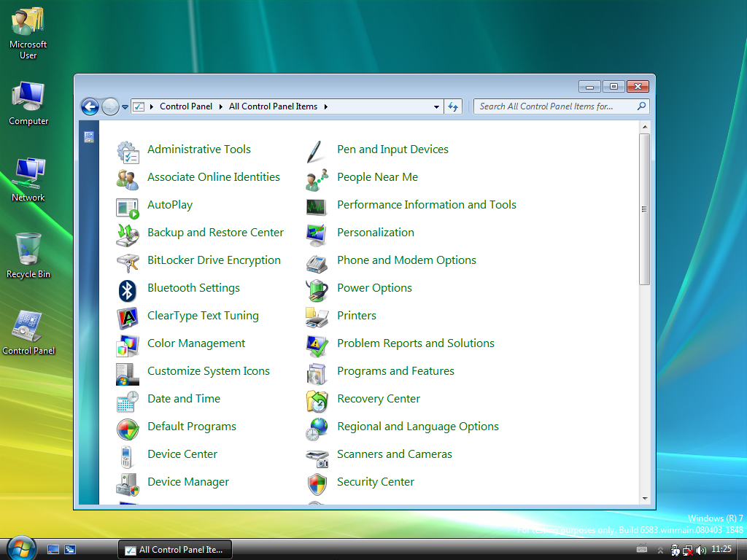
Task: Click the scrollbar down arrow
Action: click(x=645, y=499)
